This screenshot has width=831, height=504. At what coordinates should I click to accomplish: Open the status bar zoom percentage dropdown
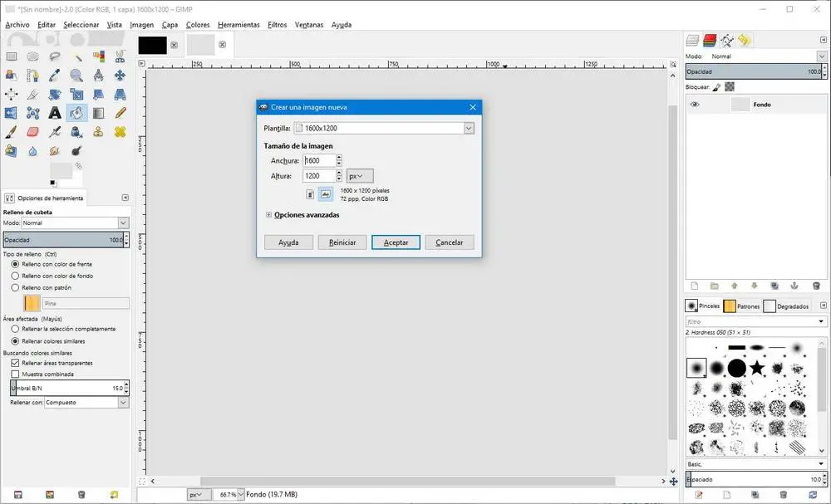coord(241,495)
